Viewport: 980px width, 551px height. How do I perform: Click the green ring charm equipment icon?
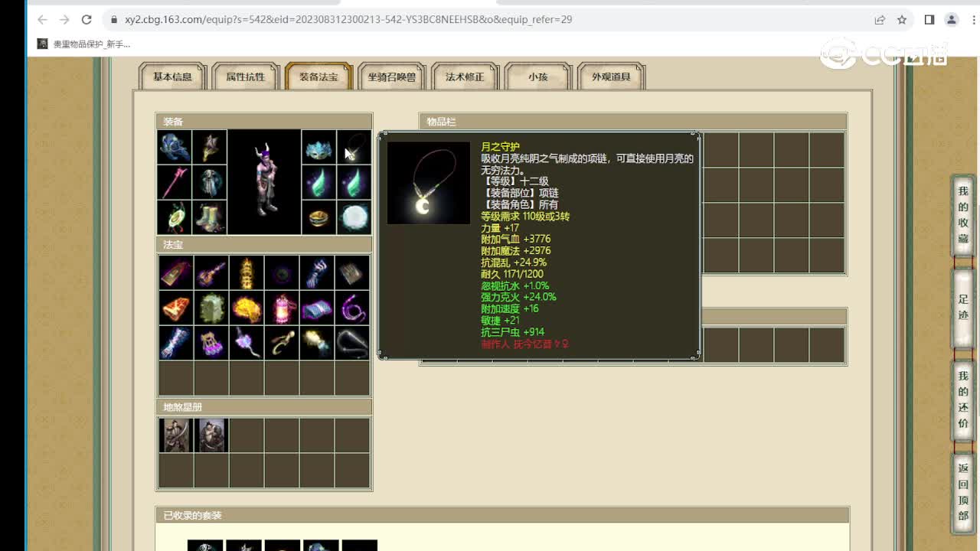point(175,217)
